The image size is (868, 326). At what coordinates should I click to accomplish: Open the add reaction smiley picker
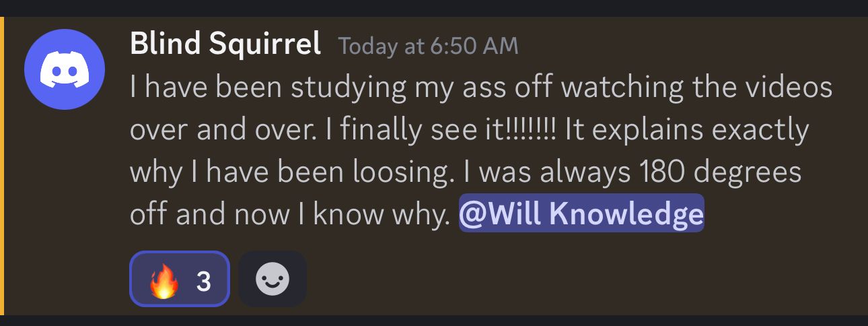coord(273,279)
